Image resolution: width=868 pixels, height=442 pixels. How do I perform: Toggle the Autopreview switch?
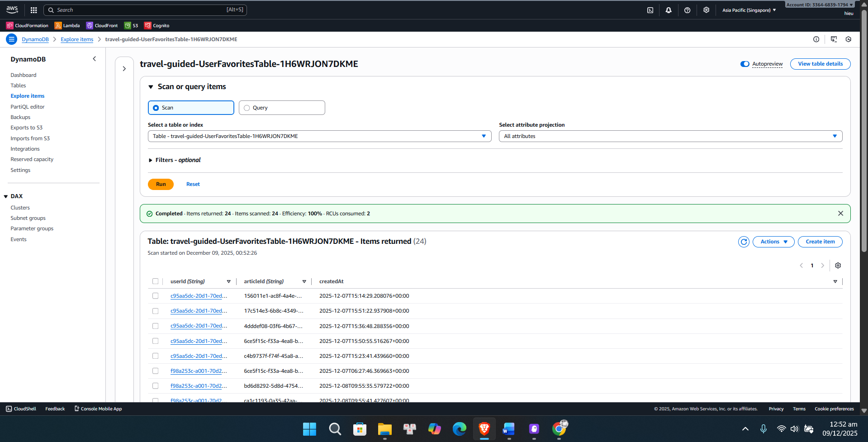pyautogui.click(x=745, y=64)
